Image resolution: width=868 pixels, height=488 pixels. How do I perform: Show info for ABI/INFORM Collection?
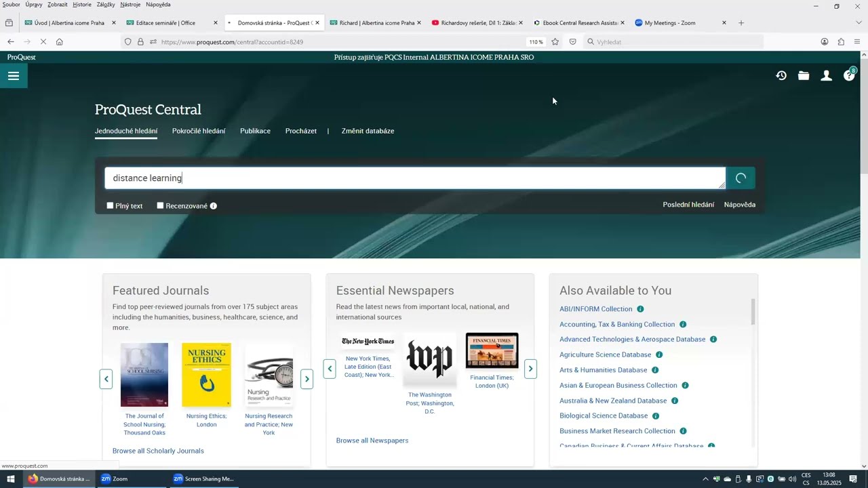640,309
